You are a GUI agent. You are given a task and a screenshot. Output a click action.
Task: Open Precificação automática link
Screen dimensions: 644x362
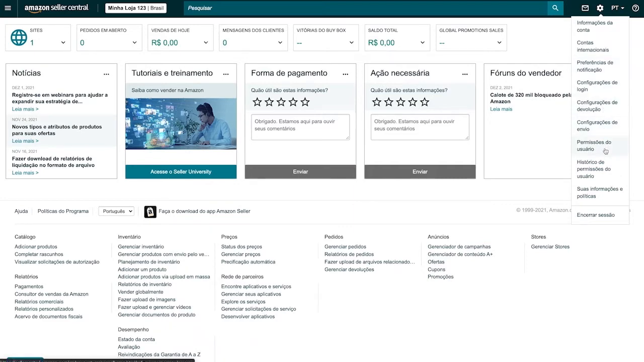[x=248, y=262]
